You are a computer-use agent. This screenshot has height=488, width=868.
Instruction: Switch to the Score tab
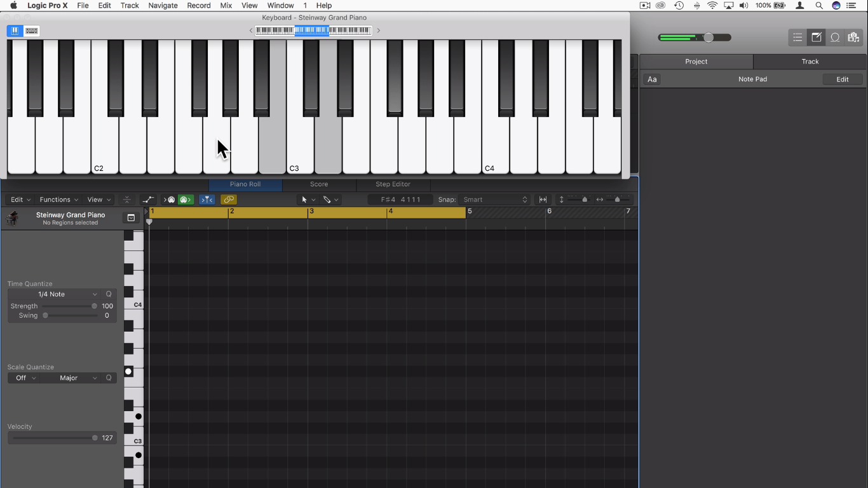point(319,184)
